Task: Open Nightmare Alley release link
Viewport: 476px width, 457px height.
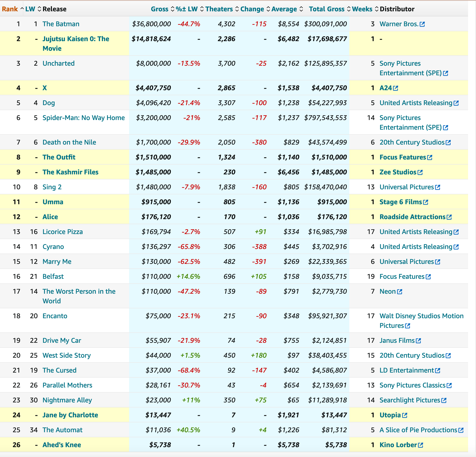Action: [67, 400]
